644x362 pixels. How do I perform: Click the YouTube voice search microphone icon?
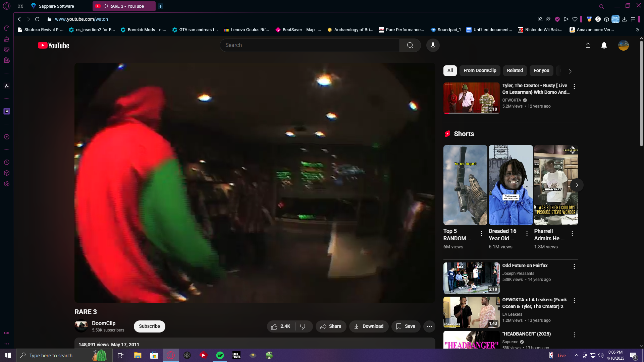coord(433,45)
